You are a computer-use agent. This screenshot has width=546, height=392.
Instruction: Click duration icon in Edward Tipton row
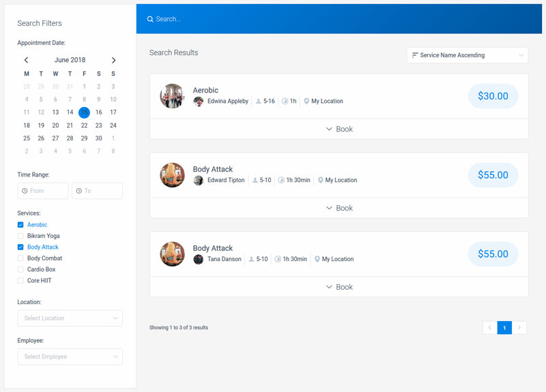pos(281,180)
